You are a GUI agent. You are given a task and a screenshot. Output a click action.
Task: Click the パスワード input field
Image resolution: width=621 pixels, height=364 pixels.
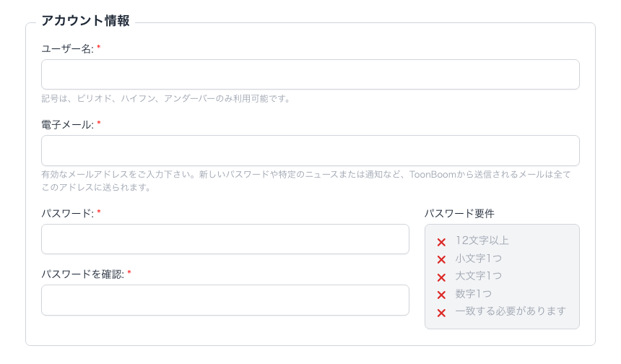pyautogui.click(x=225, y=239)
